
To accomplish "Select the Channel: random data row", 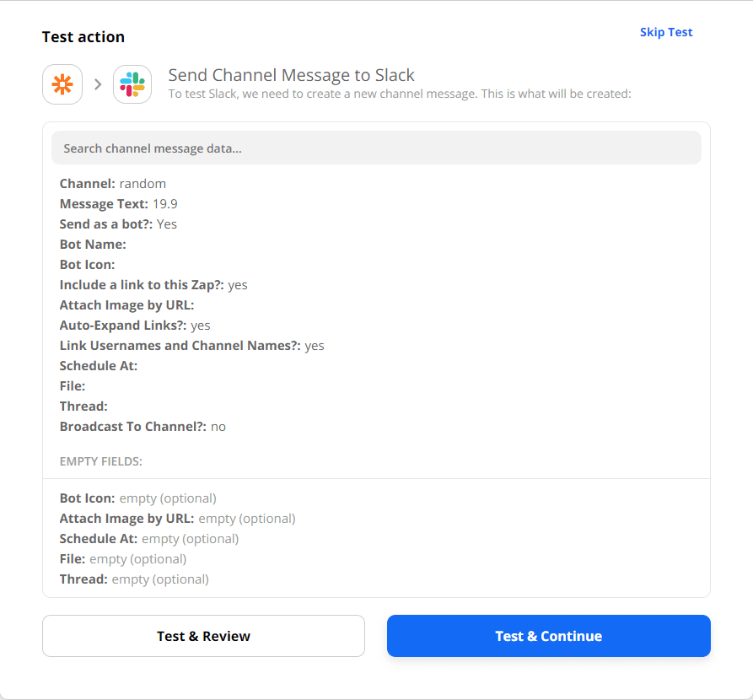I will click(113, 184).
